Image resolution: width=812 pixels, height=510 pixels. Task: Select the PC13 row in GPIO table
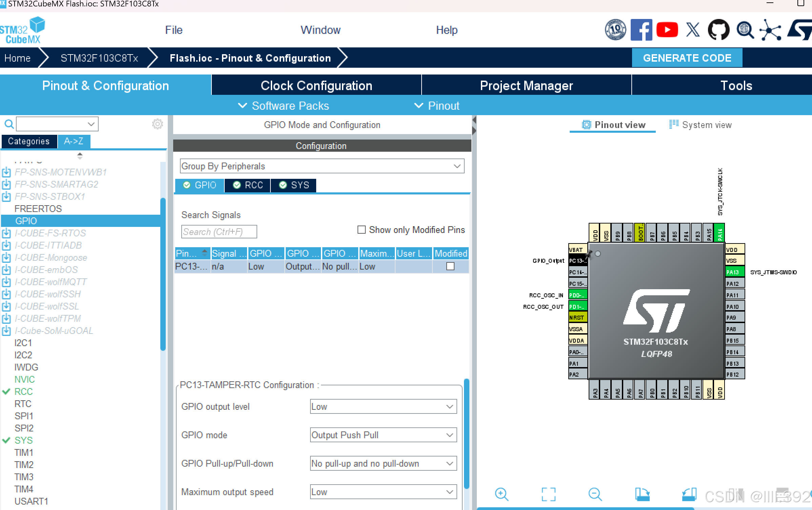(x=322, y=267)
